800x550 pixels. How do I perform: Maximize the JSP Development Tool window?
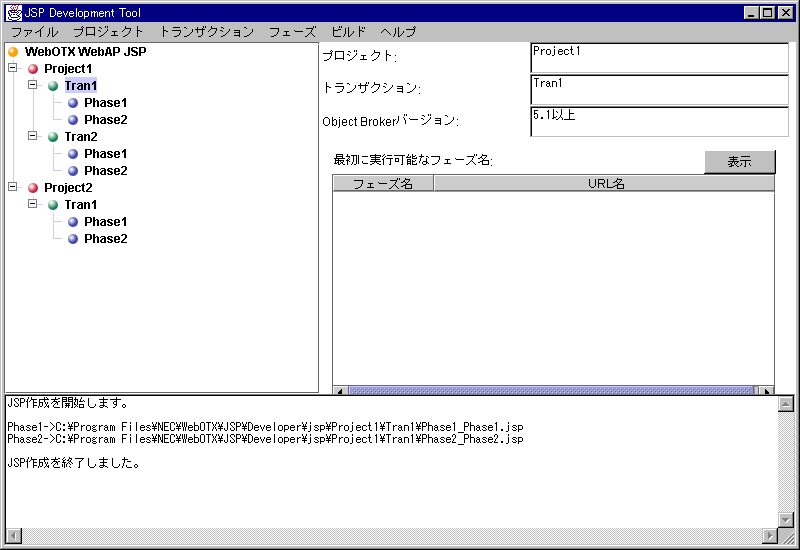(x=767, y=13)
